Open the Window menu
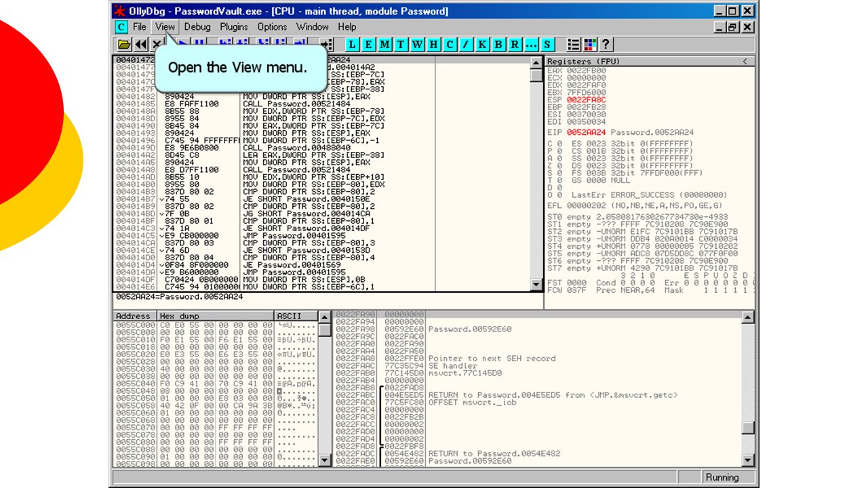The height and width of the screenshot is (488, 868). (x=313, y=27)
